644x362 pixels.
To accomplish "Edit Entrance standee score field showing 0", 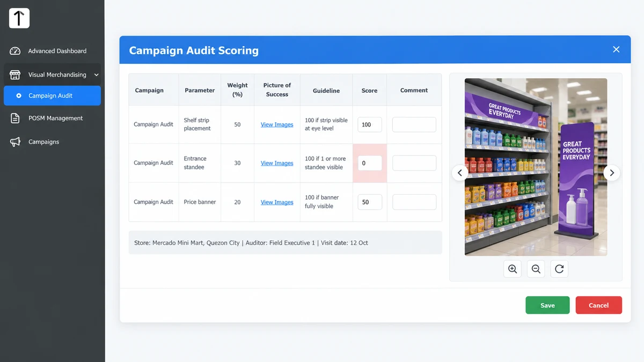I will click(370, 163).
